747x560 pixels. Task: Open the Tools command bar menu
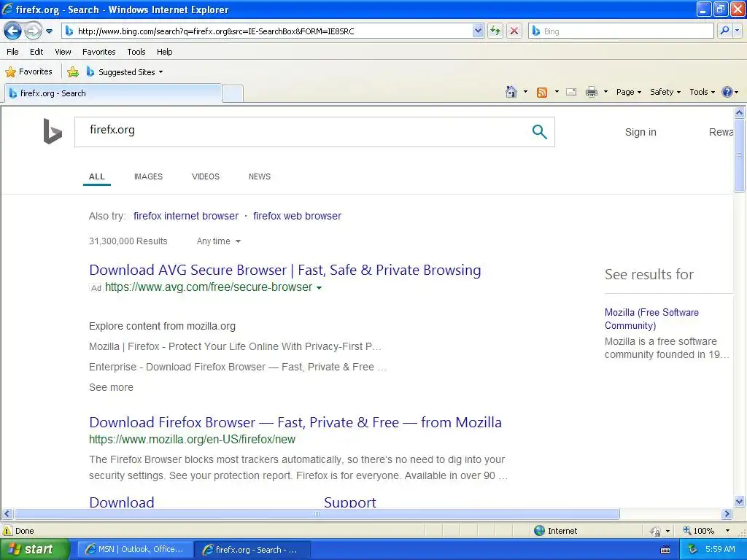703,92
